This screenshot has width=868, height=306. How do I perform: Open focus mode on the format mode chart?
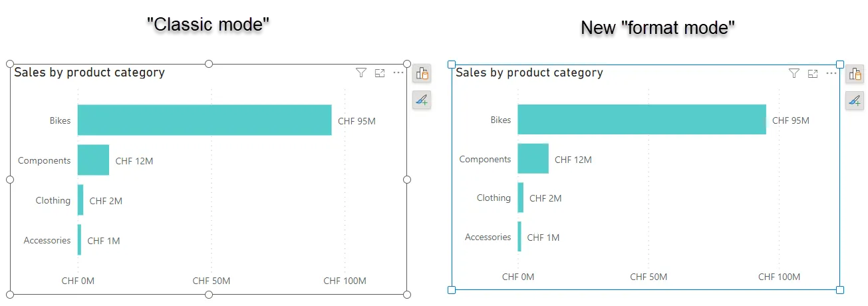[x=813, y=73]
